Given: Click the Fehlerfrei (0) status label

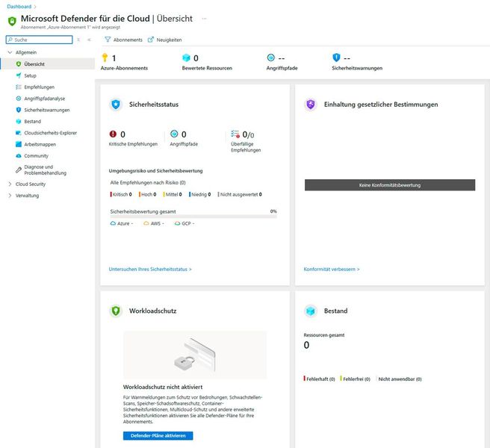Looking at the screenshot, I should click(x=356, y=379).
